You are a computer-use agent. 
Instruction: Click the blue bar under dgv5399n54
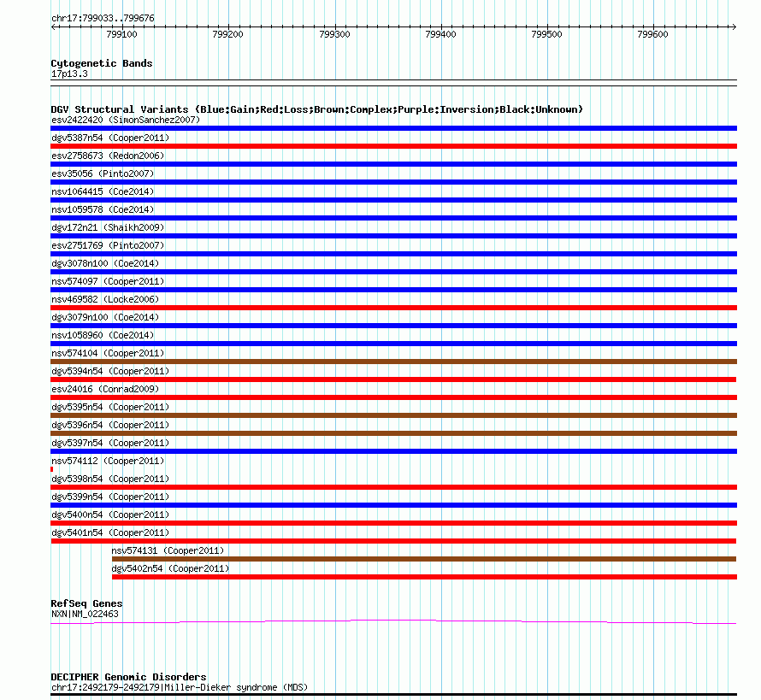pyautogui.click(x=393, y=505)
